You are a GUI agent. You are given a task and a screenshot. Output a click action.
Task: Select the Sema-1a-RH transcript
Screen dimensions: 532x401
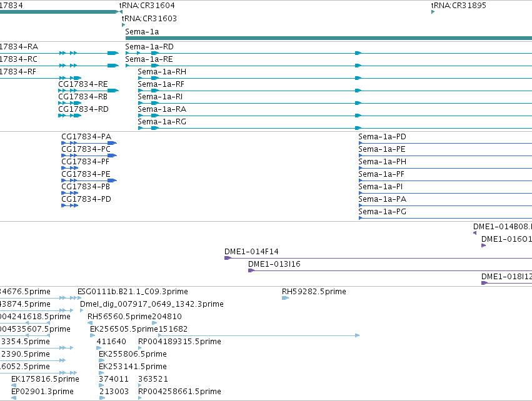click(162, 72)
